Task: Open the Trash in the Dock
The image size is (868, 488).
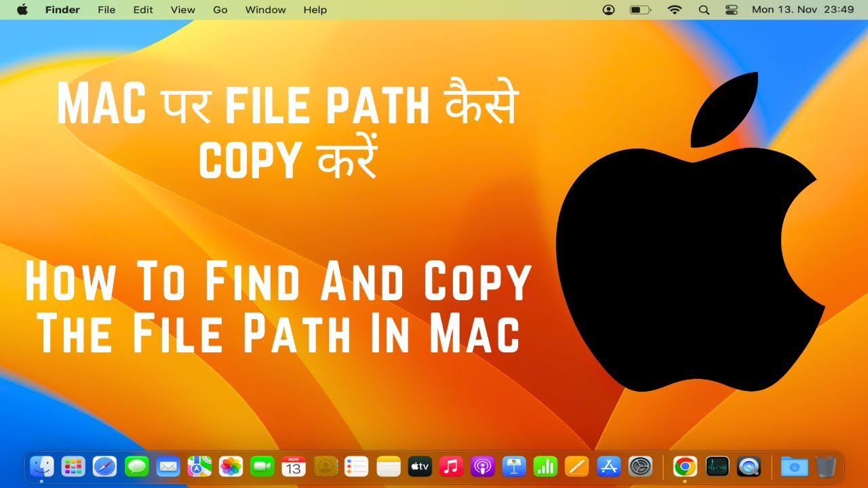Action: 826,466
